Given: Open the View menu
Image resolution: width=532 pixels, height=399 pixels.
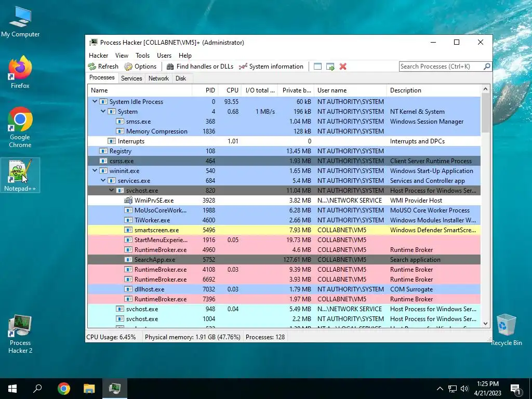Looking at the screenshot, I should click(x=122, y=56).
